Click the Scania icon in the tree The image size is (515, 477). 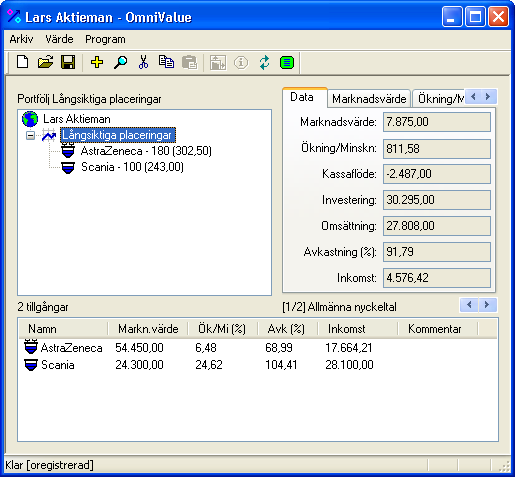[68, 167]
